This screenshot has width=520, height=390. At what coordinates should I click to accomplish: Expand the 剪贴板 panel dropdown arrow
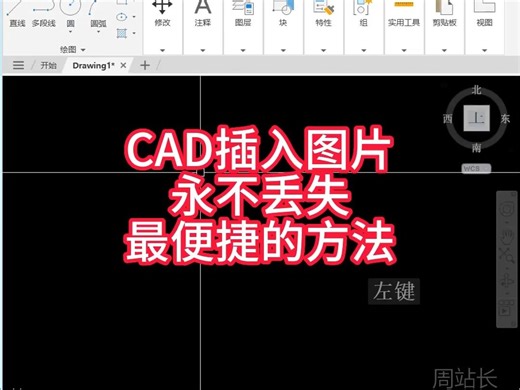tap(444, 50)
